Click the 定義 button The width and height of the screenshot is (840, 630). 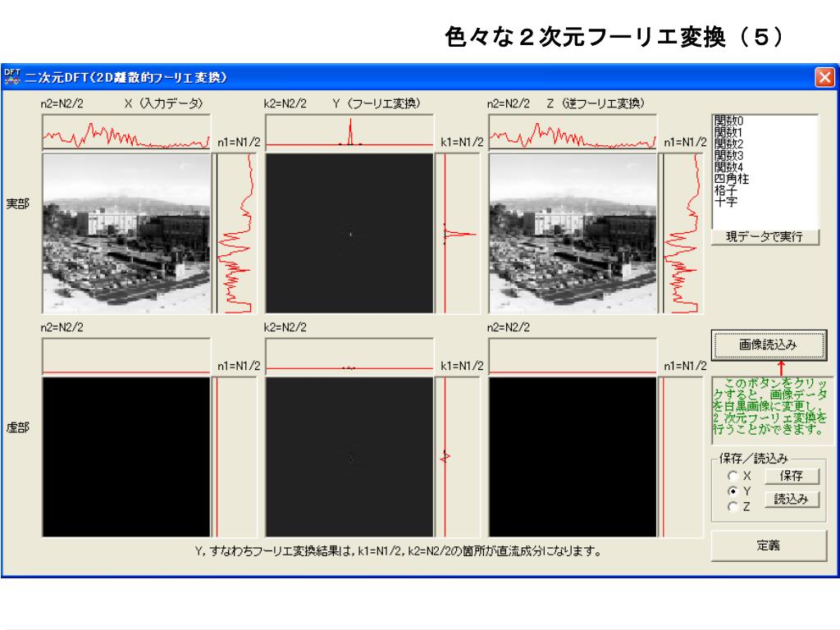click(x=768, y=546)
